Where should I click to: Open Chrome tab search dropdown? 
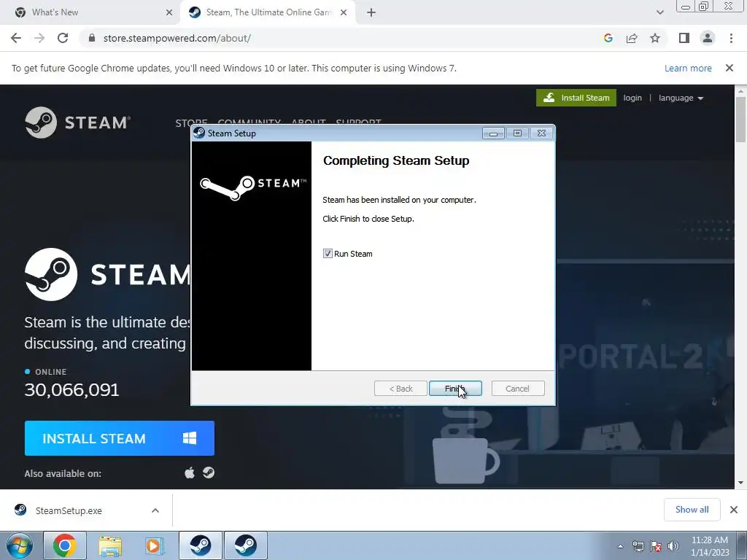[659, 12]
